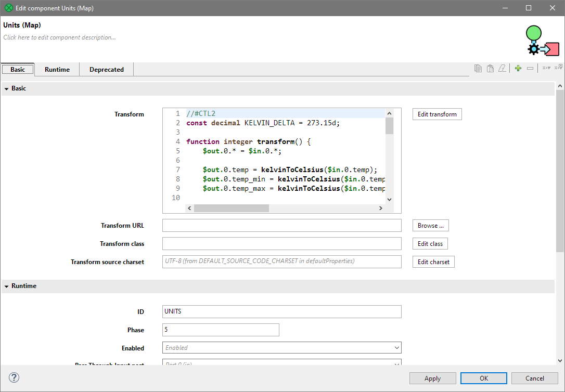This screenshot has width=565, height=392.
Task: Click the minus icon to remove attribute
Action: (530, 68)
